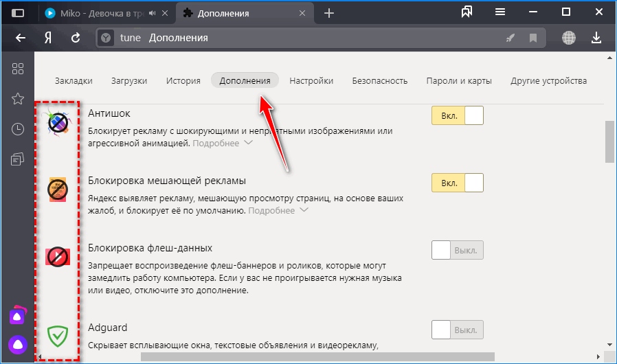Open the sidebar panel toggle icon
This screenshot has height=364, width=617.
click(18, 13)
